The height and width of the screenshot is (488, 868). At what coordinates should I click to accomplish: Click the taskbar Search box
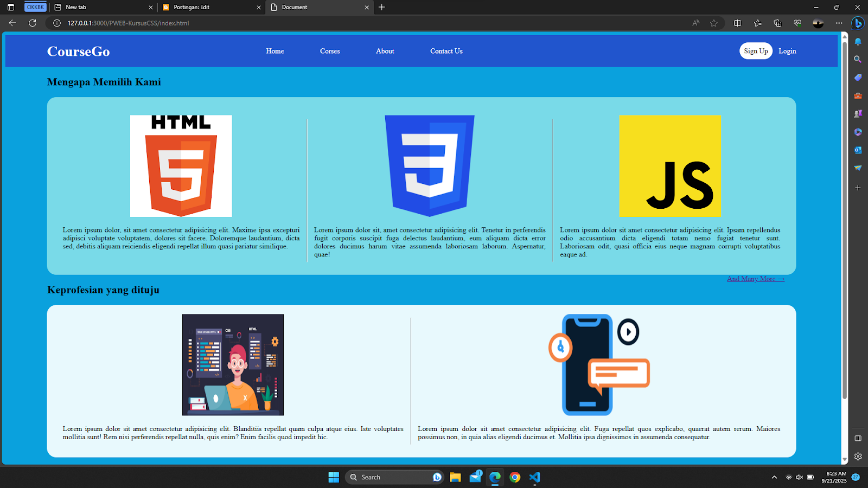394,477
